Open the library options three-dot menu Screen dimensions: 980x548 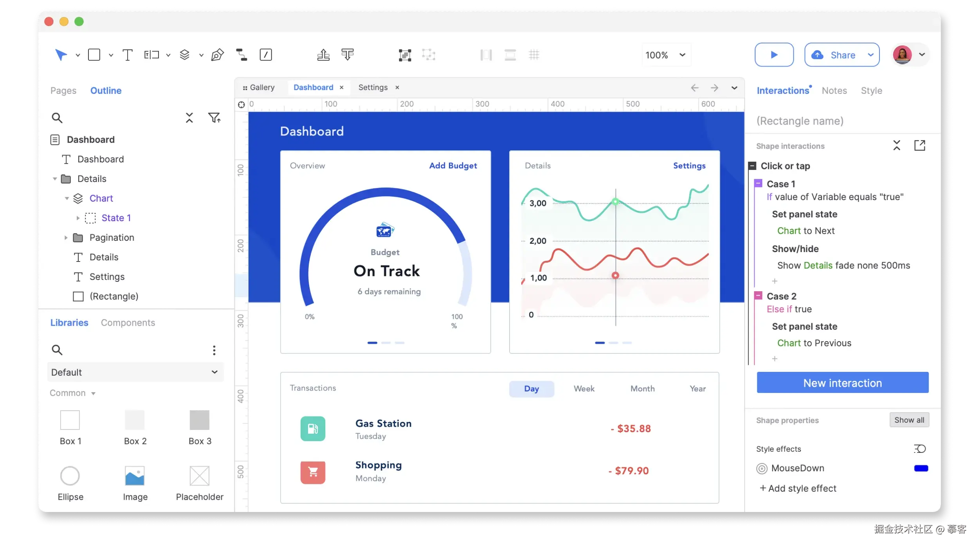pyautogui.click(x=214, y=350)
